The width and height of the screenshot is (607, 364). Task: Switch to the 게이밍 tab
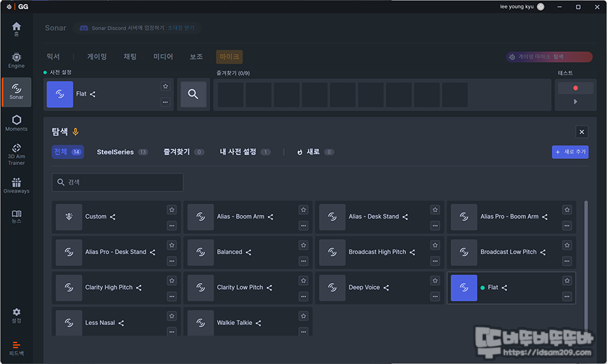point(96,57)
